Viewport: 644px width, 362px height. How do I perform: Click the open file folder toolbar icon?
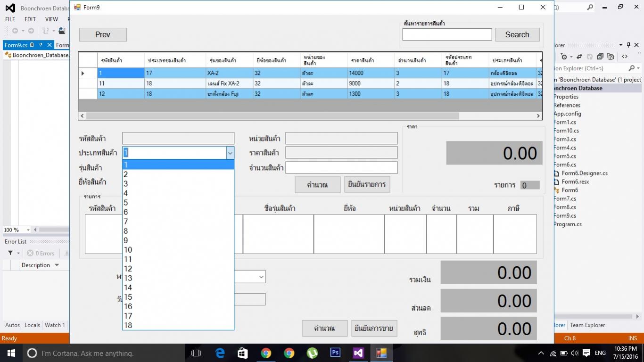coord(62,31)
